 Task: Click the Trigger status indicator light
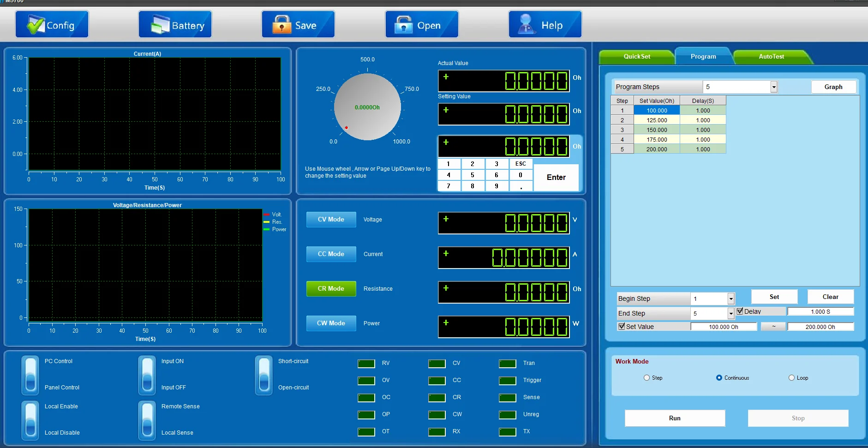click(507, 381)
